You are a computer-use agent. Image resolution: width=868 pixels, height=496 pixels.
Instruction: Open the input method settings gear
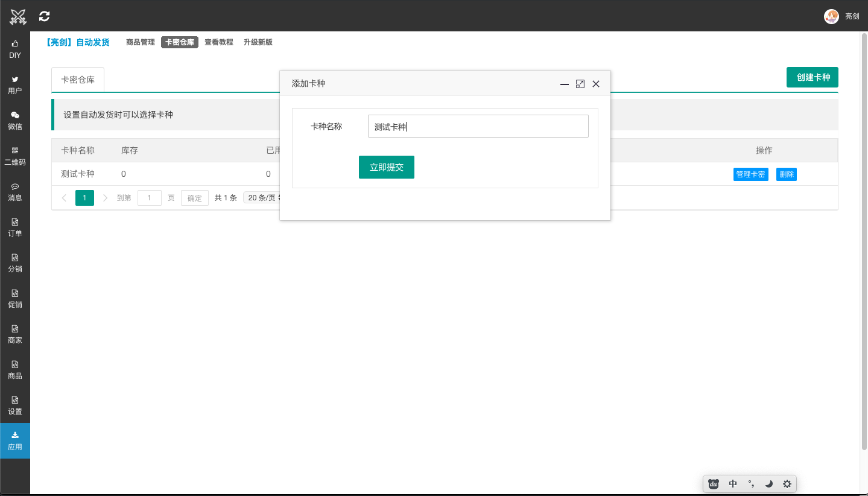pyautogui.click(x=787, y=483)
